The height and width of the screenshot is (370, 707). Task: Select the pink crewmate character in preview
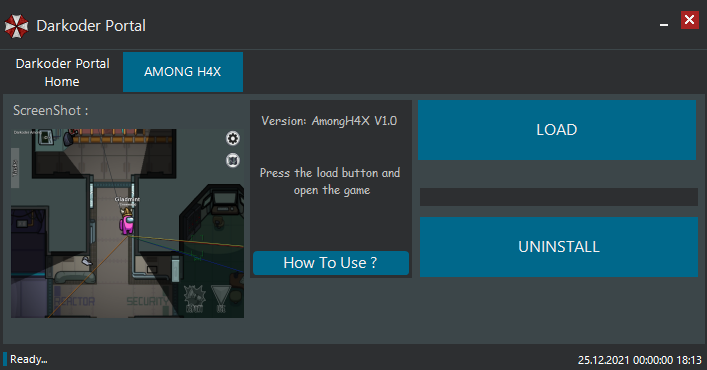(127, 224)
